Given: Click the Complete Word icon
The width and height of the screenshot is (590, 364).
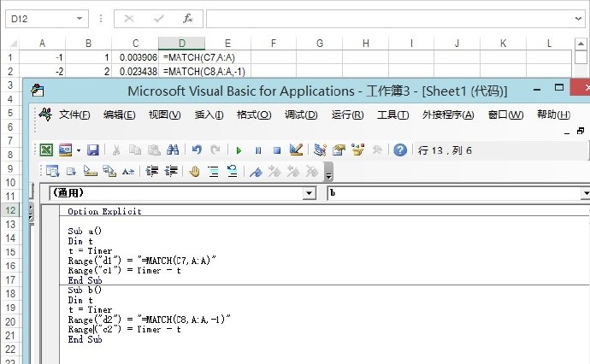Looking at the screenshot, I should tap(128, 172).
